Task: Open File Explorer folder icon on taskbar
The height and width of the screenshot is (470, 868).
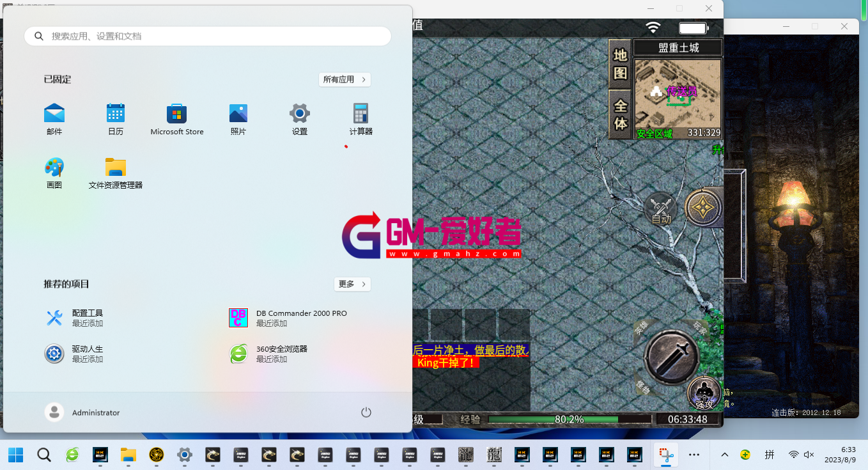Action: [x=128, y=455]
